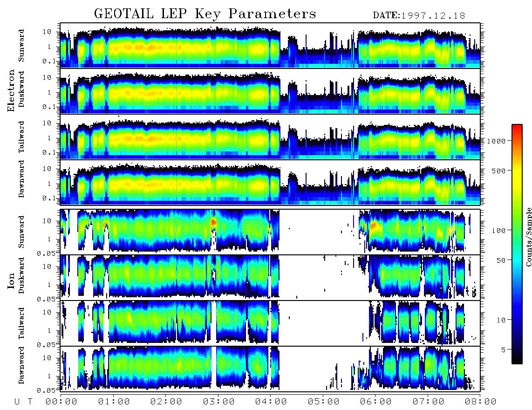532x410 pixels.
Task: Click inside the Electron Dawnward spectrogram panel
Action: (x=270, y=182)
